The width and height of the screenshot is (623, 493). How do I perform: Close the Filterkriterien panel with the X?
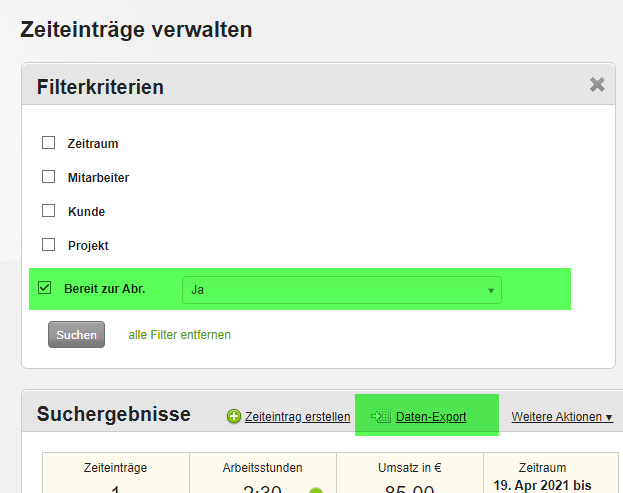click(x=597, y=85)
